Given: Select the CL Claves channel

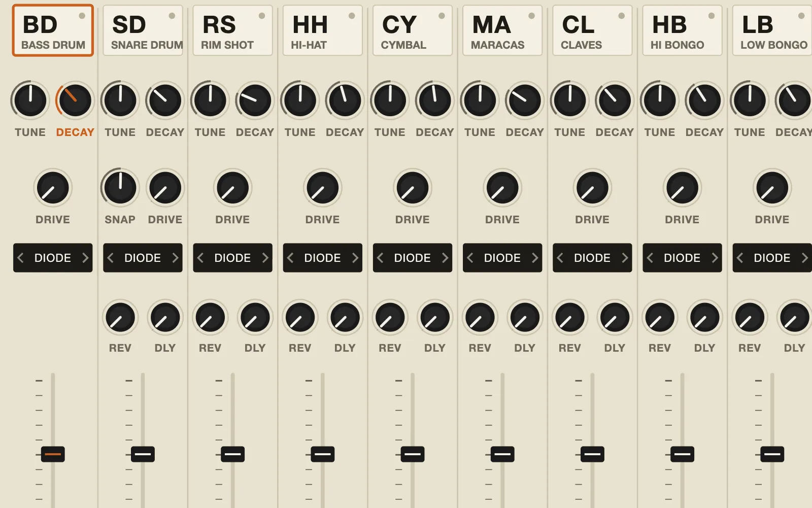Looking at the screenshot, I should (592, 30).
